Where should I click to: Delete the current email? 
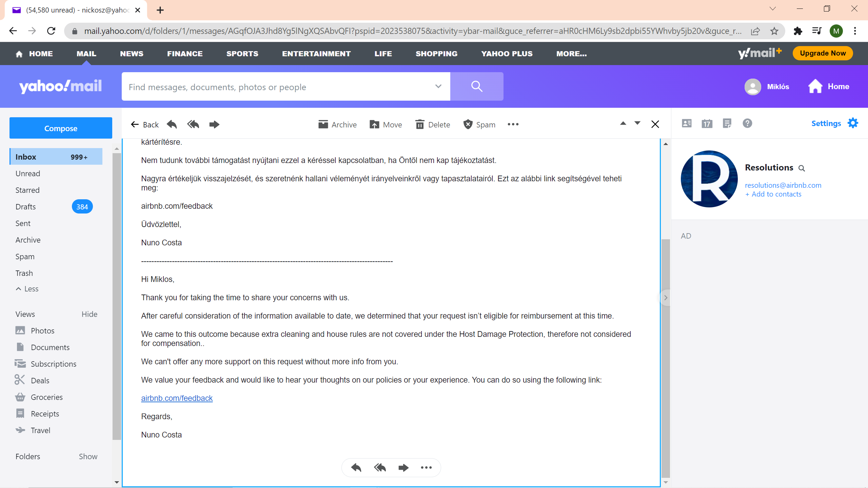pos(433,124)
